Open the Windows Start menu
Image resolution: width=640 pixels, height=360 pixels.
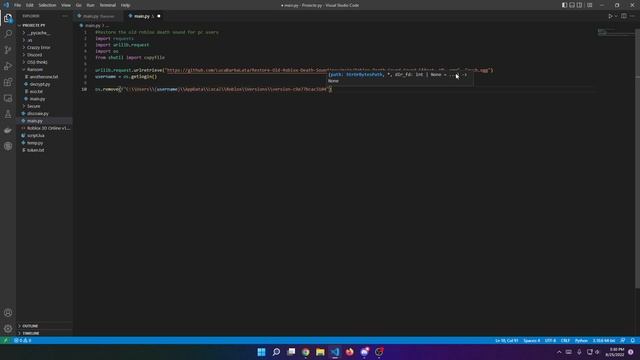[261, 352]
